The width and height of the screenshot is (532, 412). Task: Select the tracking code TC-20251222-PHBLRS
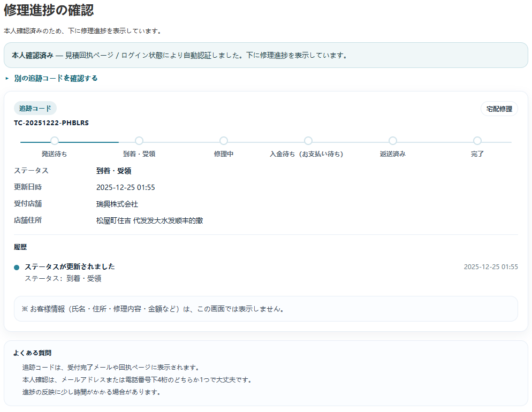point(52,123)
